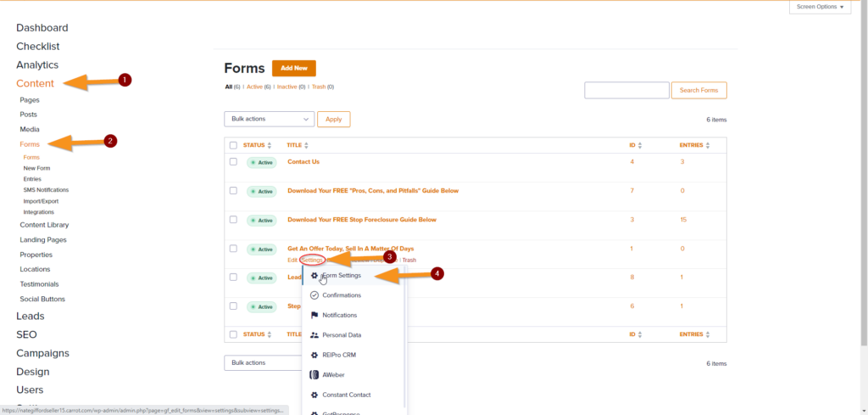Open the bottom Bulk actions dropdown
The image size is (868, 415).
pos(269,362)
